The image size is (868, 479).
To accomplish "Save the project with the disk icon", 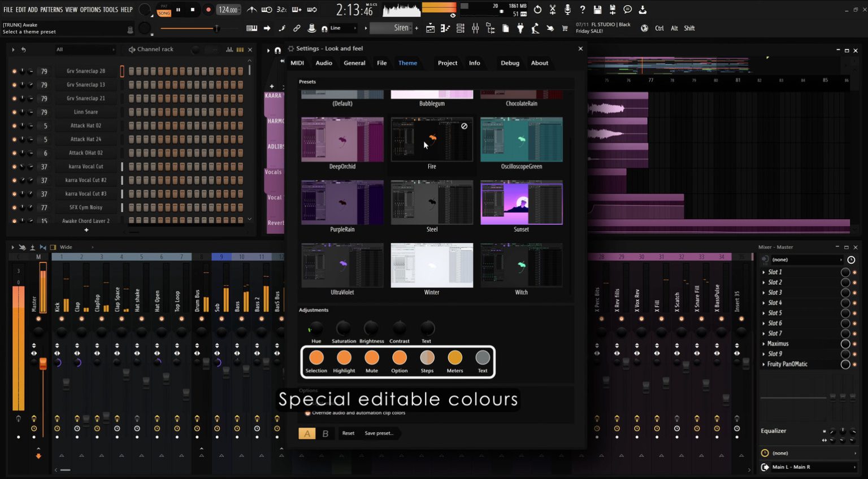I will [x=597, y=10].
